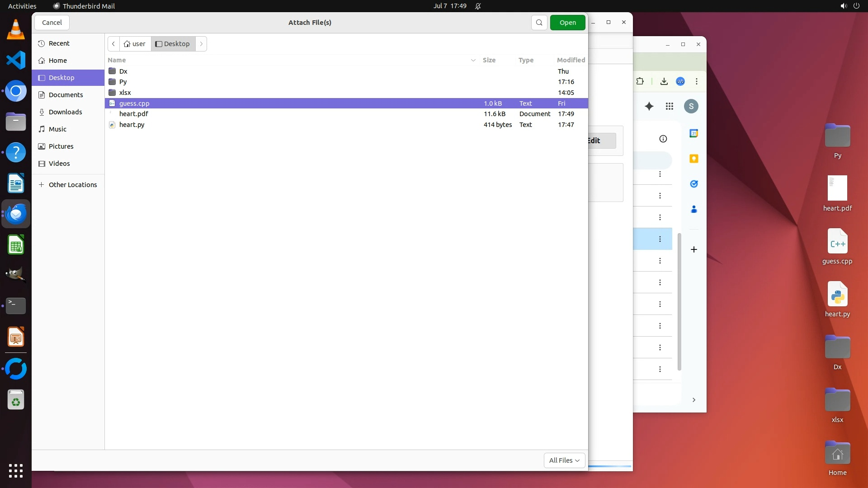868x488 pixels.
Task: Open the All Files filter dropdown
Action: [x=564, y=460]
